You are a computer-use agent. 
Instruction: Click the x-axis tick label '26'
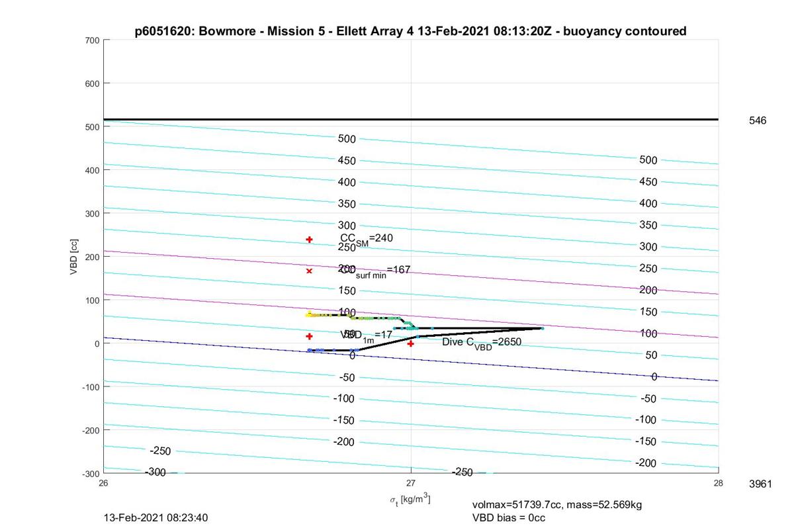point(104,483)
